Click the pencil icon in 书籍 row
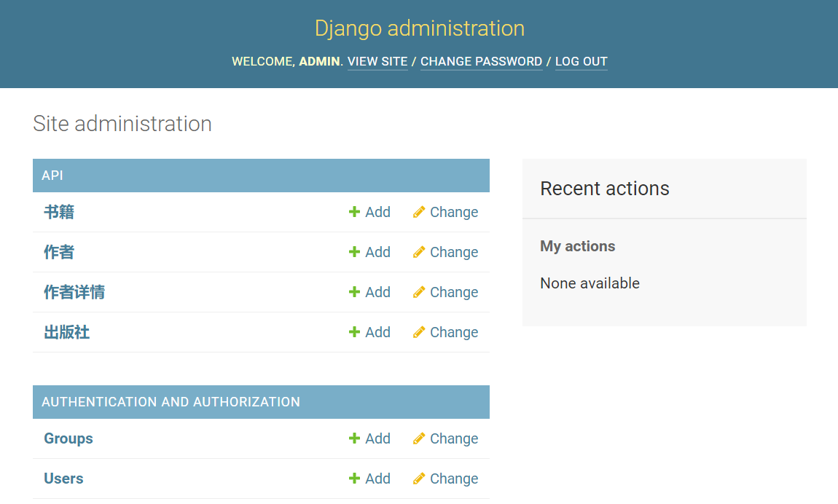838x504 pixels. [419, 212]
